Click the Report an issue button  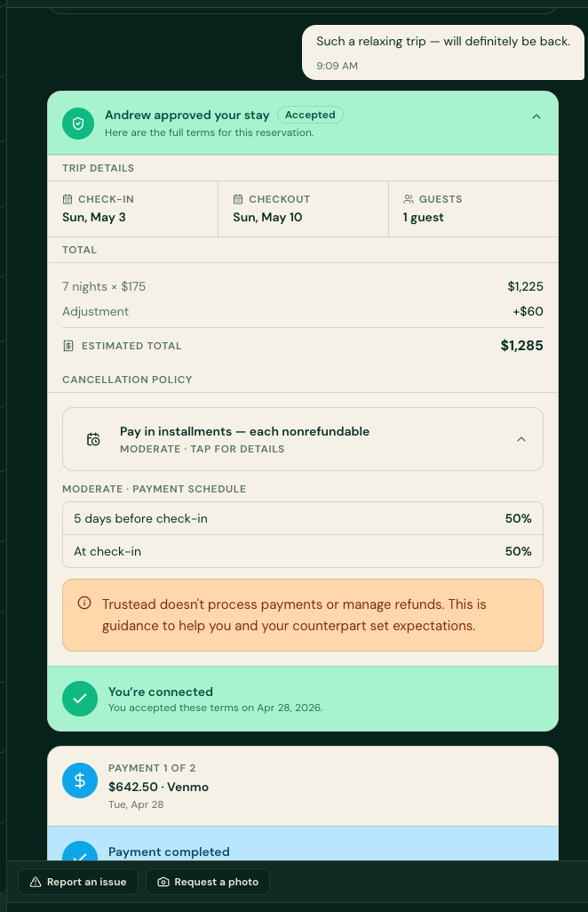click(x=78, y=882)
